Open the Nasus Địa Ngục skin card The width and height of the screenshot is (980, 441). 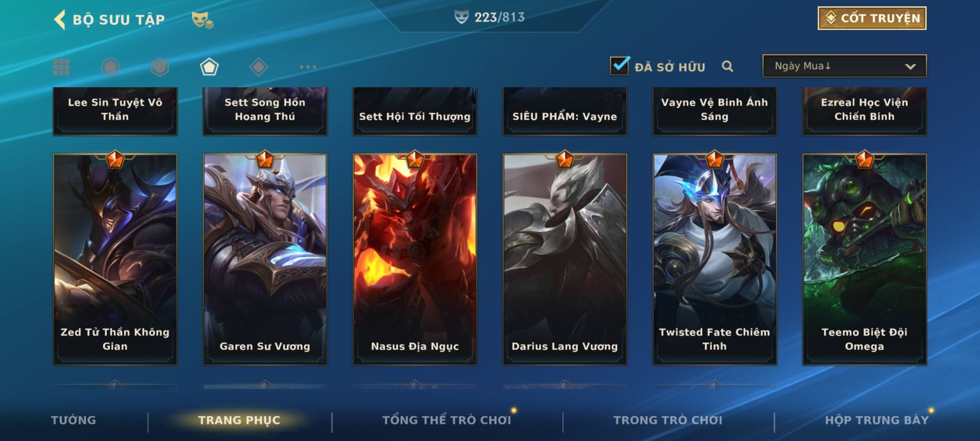tap(415, 259)
